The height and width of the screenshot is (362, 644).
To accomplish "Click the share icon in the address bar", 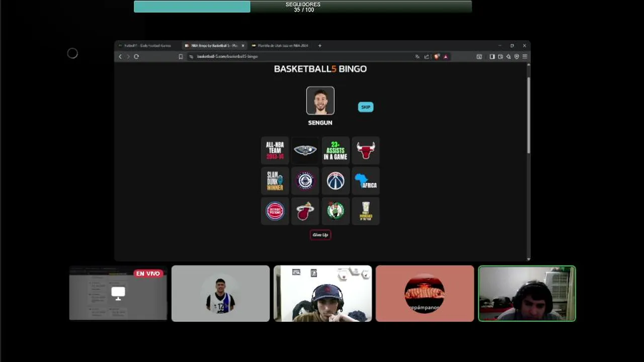I will (x=427, y=57).
